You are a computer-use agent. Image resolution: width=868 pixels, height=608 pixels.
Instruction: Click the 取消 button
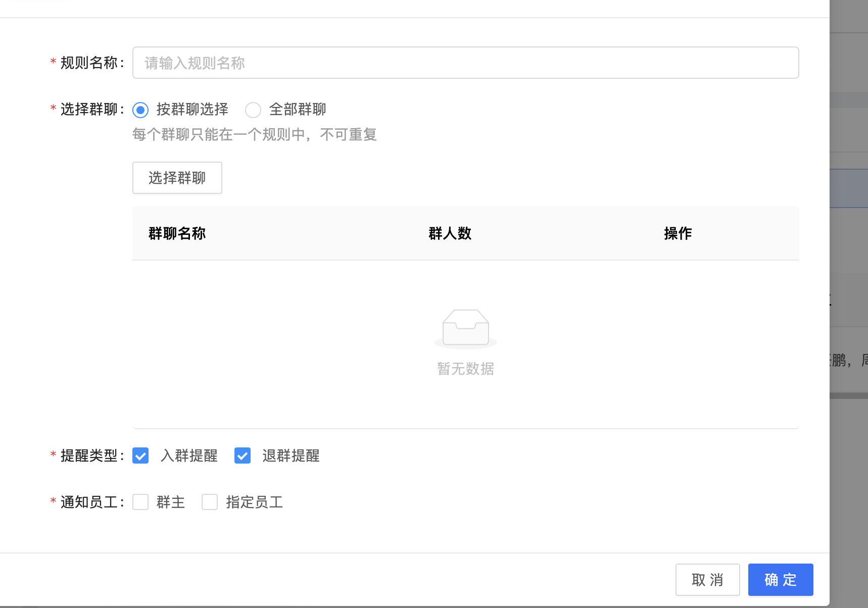707,580
